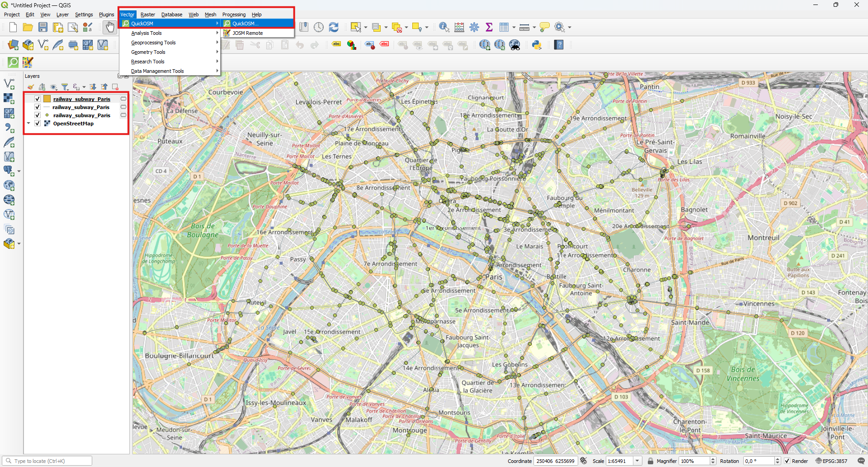Click New GeoPackage Layer icon
868x467 pixels.
28,45
